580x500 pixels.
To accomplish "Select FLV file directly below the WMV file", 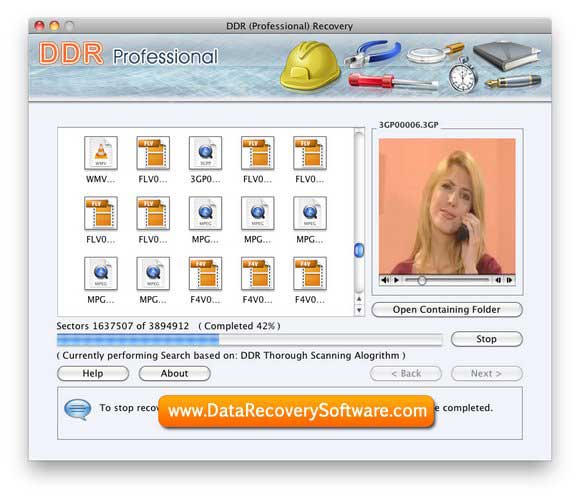I will [x=101, y=213].
